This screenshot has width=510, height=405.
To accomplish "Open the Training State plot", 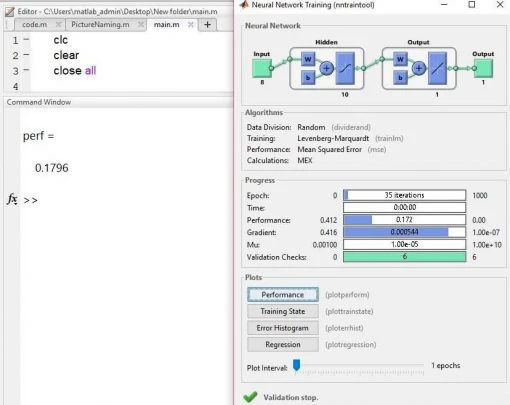I will [283, 311].
